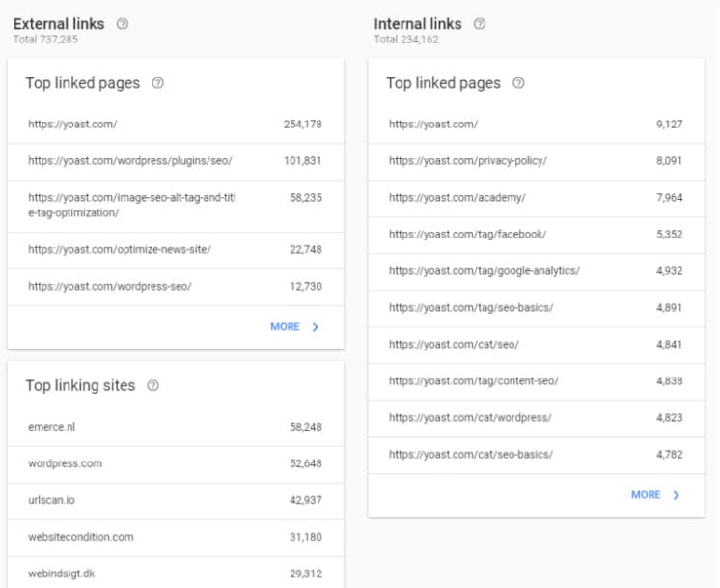Open help icon for internal Top linked pages

click(x=518, y=83)
